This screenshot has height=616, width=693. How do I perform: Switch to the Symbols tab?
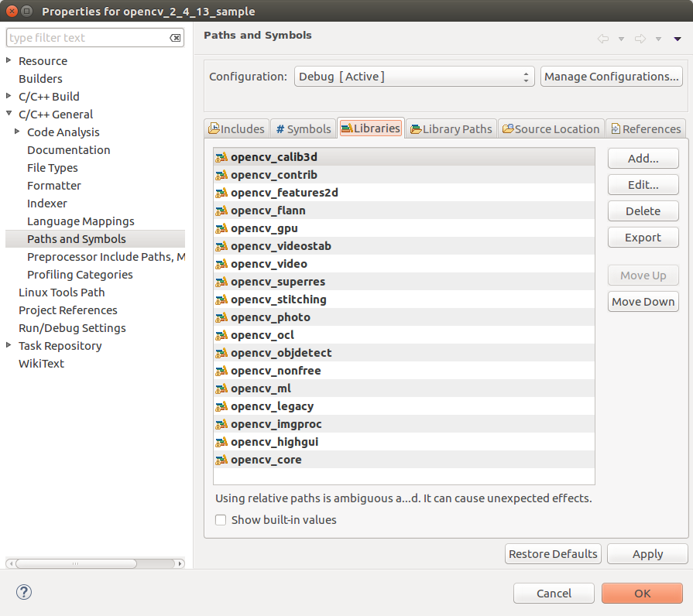tap(304, 128)
